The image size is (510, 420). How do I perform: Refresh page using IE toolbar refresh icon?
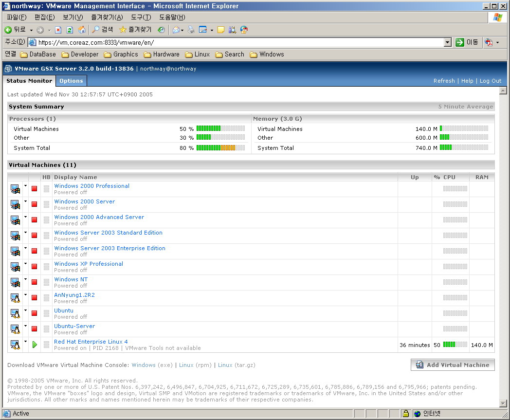click(x=70, y=30)
